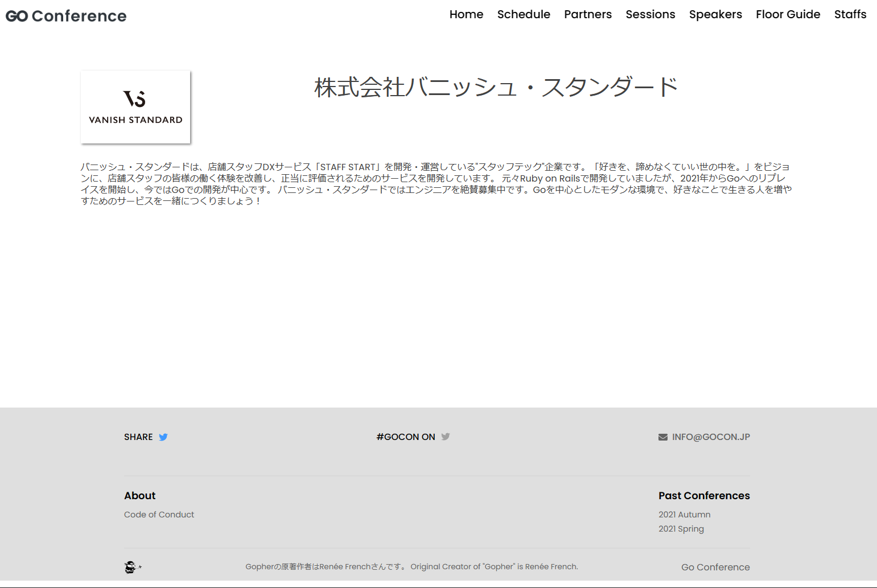Open the 2021 Autumn past conference
The image size is (877, 588).
coord(685,515)
